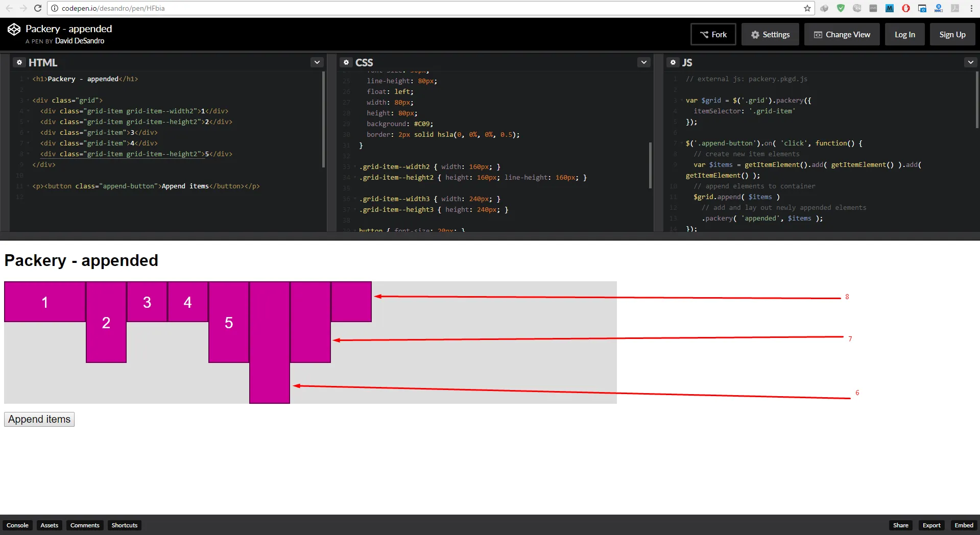Click the 'Packery - appended' pen title
This screenshot has width=980, height=535.
69,29
